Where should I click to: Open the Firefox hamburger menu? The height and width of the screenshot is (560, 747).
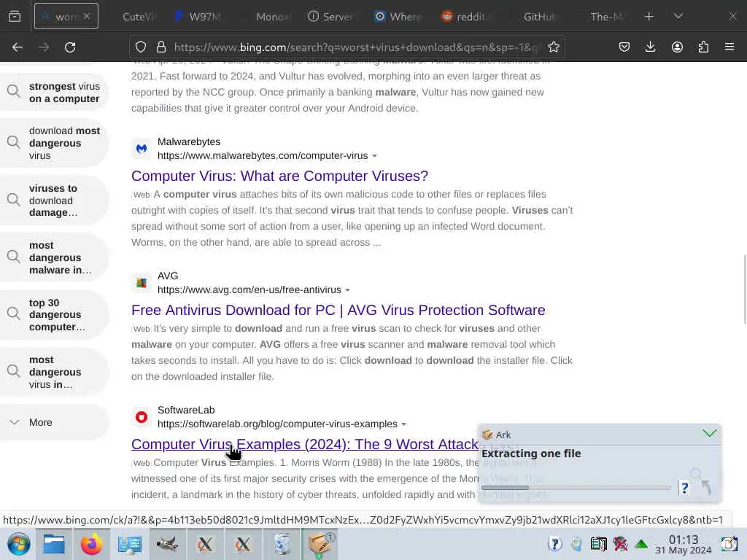coord(729,47)
